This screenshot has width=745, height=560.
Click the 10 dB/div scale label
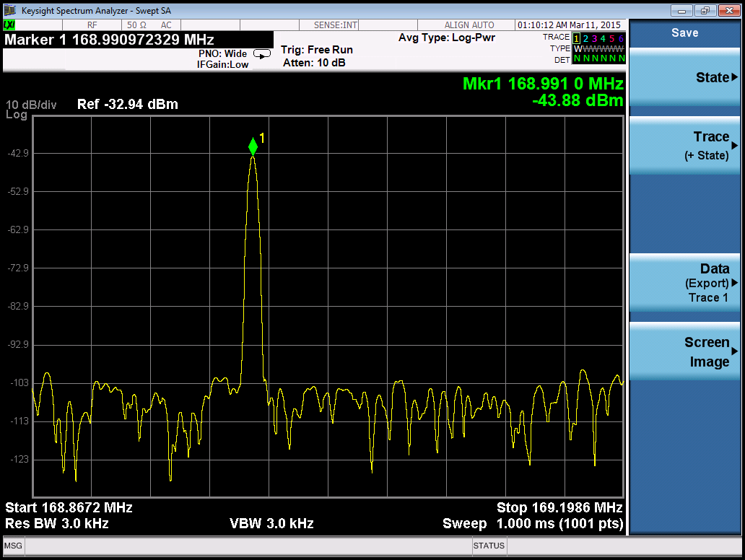coord(31,105)
